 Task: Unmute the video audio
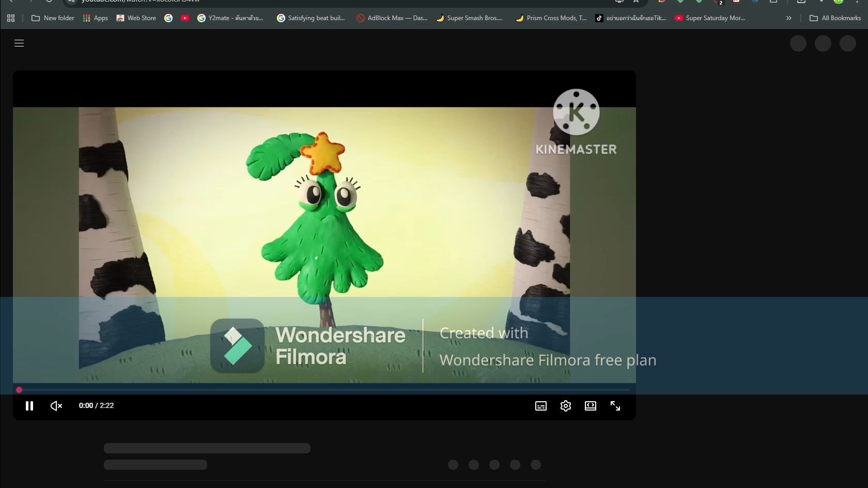coord(56,406)
